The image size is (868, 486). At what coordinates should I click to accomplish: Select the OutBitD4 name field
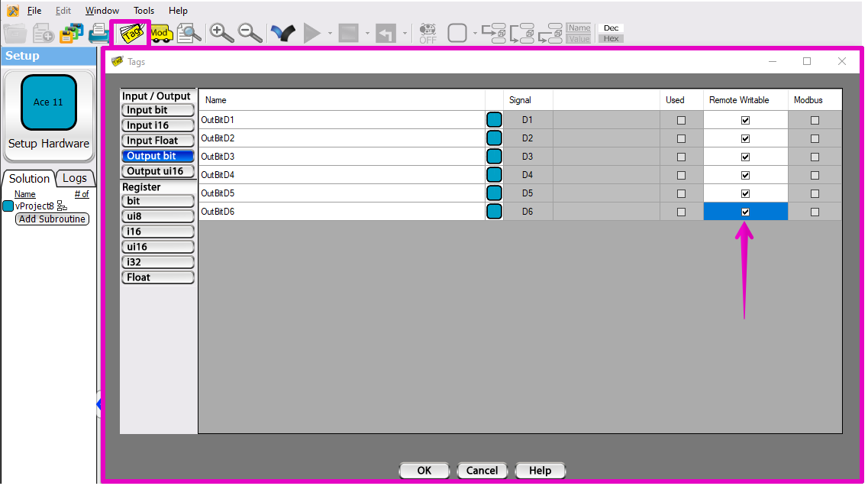click(x=341, y=175)
